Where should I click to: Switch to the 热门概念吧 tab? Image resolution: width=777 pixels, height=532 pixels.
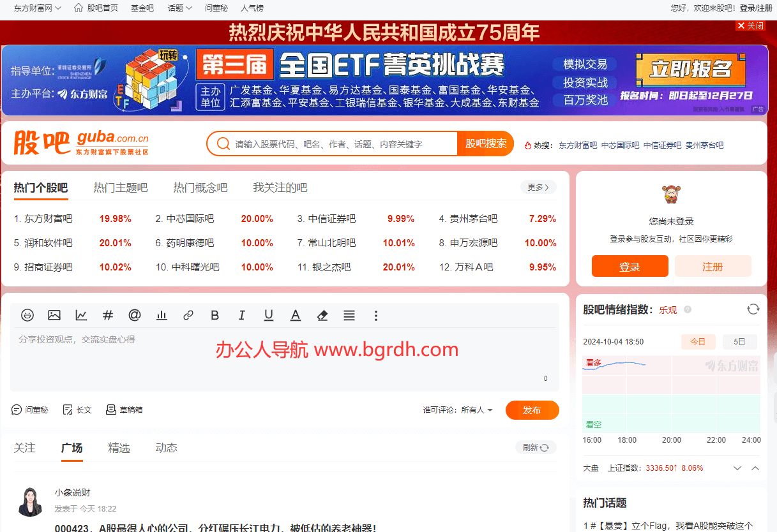tap(200, 188)
